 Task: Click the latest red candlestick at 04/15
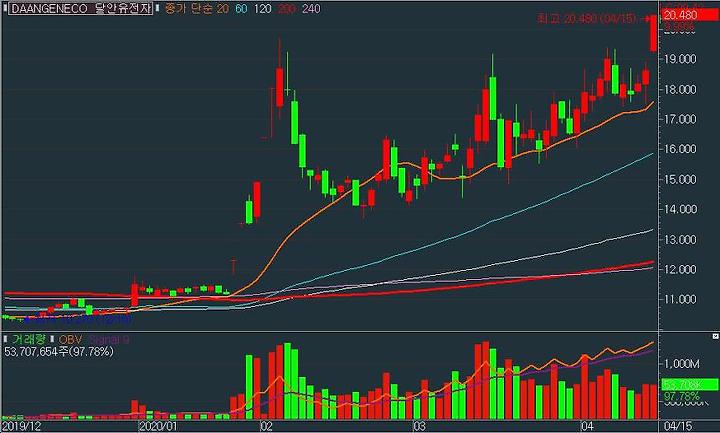[x=654, y=34]
